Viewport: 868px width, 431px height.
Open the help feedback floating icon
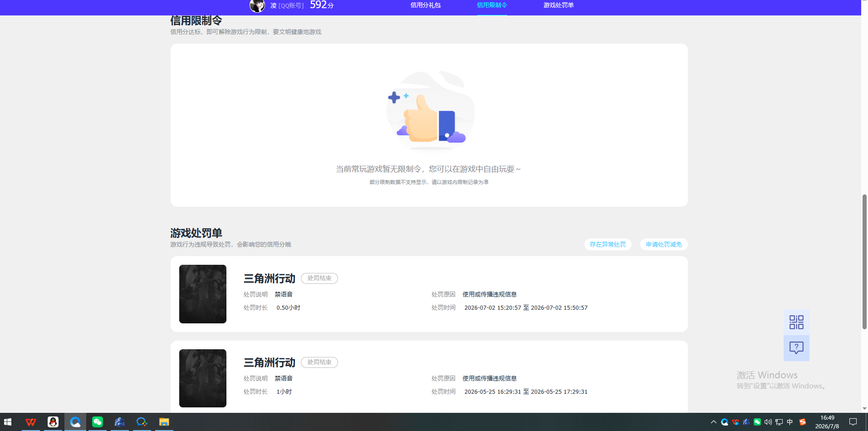[x=796, y=348]
